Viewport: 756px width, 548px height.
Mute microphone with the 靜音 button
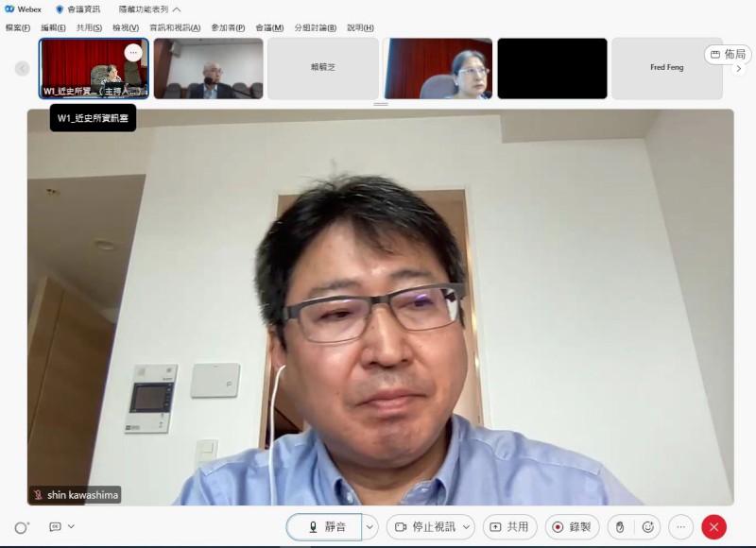coord(324,527)
